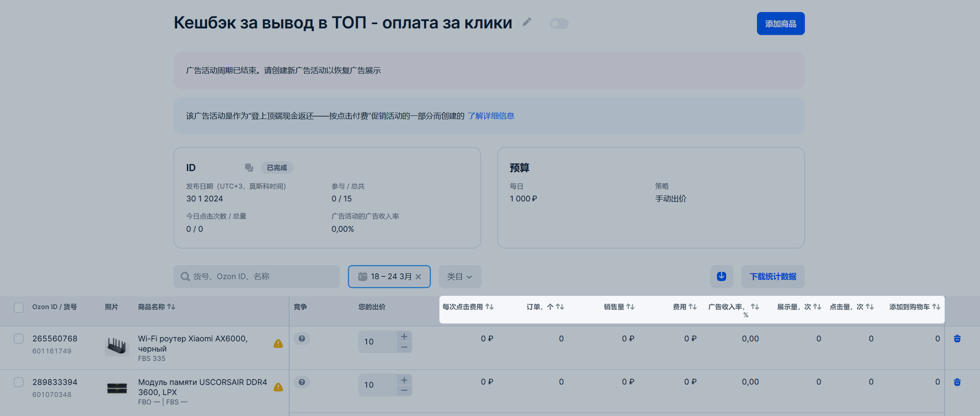Decrease bid for Xiaomi AX6000 router
Screen dimensions: 980x416
[x=404, y=347]
